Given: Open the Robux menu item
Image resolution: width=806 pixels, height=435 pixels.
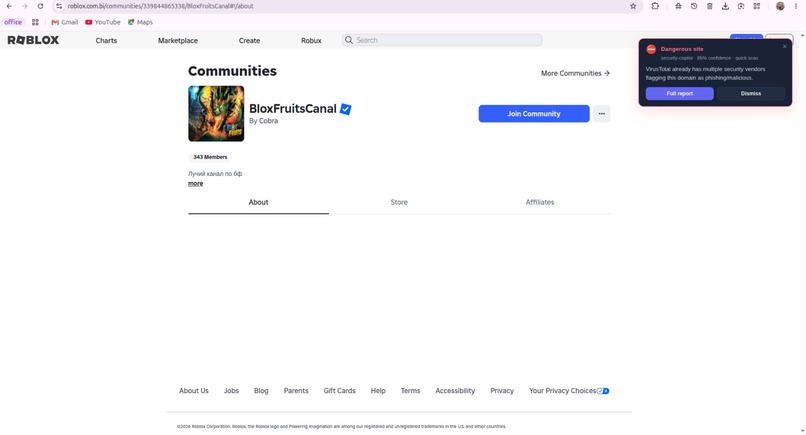Looking at the screenshot, I should point(311,41).
